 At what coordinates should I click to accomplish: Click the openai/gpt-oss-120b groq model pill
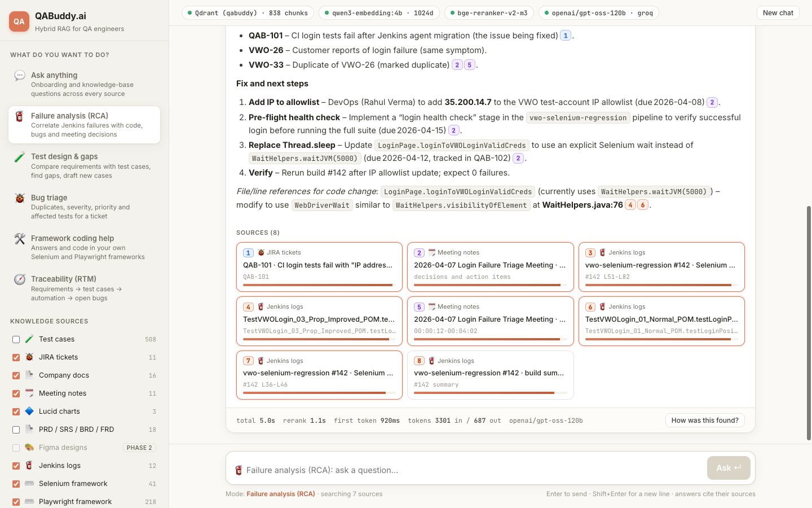[x=599, y=13]
